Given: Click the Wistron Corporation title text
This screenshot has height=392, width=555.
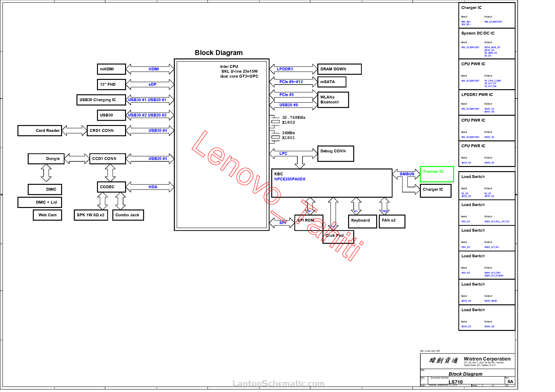Looking at the screenshot, I should click(487, 359).
